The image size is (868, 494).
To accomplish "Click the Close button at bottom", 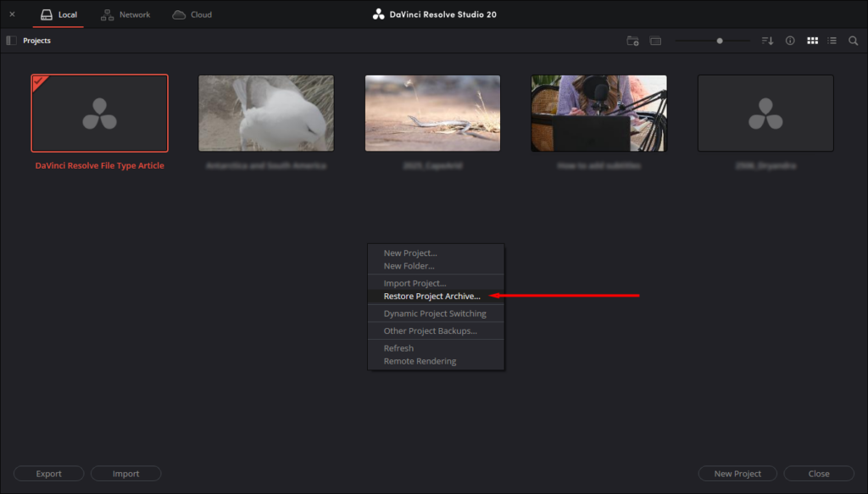I will click(x=819, y=474).
